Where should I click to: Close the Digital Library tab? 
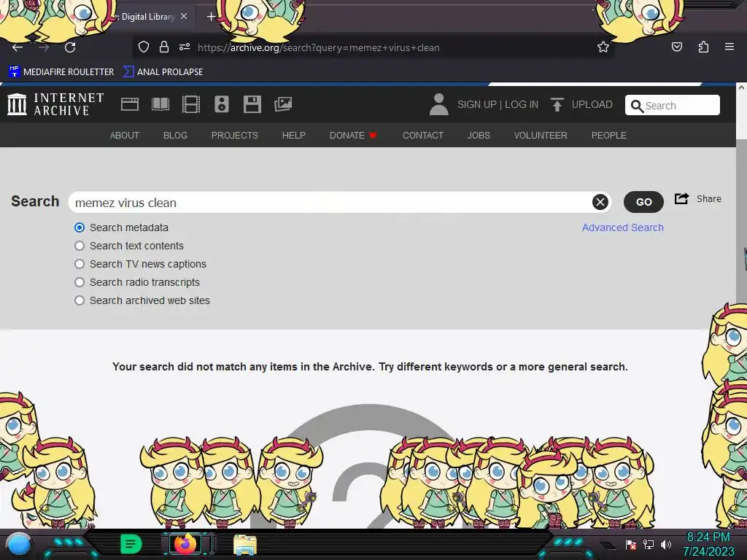[184, 16]
